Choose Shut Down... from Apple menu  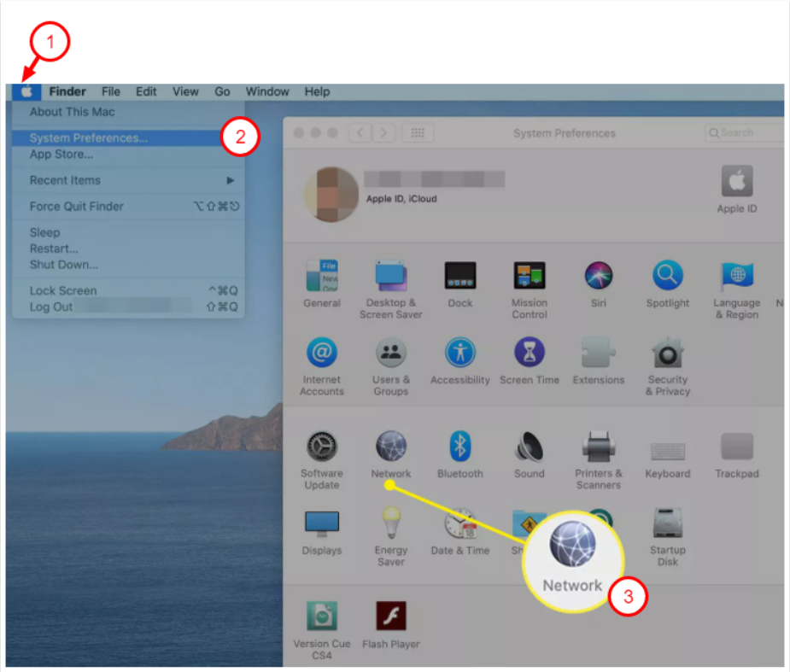(x=128, y=265)
